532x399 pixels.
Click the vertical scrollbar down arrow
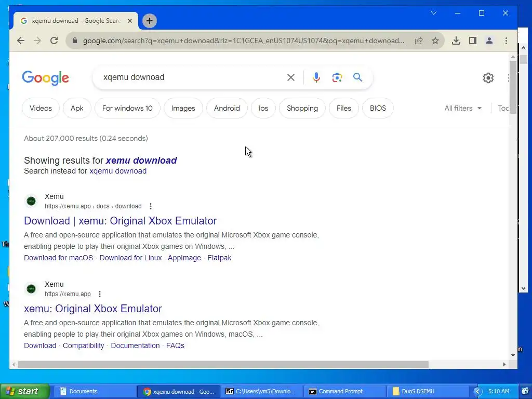(513, 355)
